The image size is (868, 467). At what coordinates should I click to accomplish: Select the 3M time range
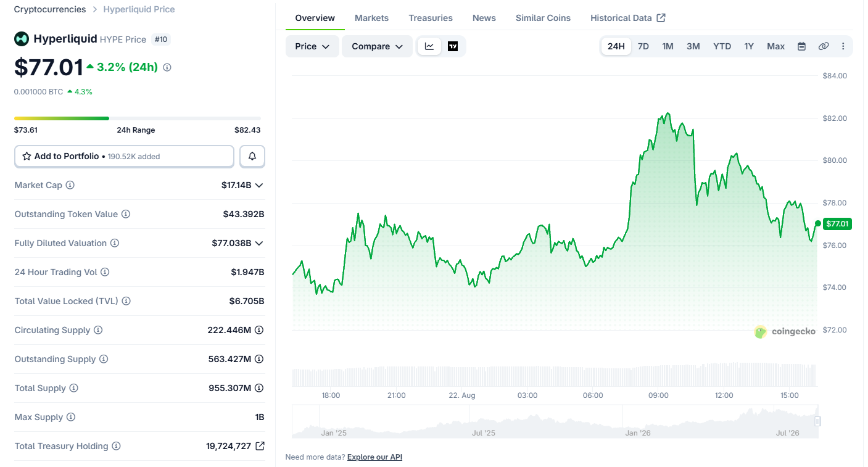pos(693,46)
